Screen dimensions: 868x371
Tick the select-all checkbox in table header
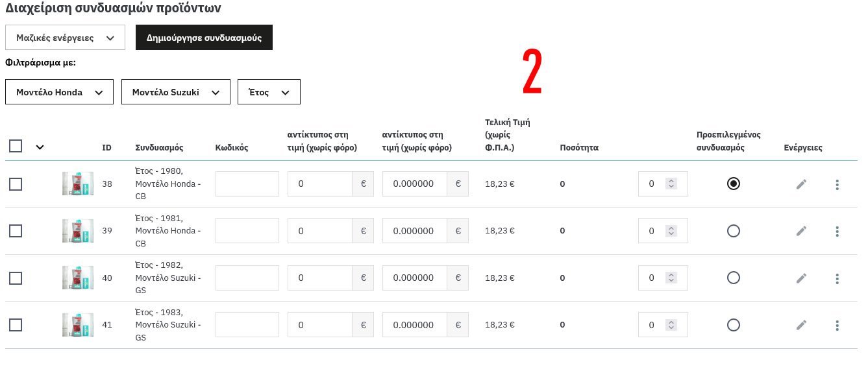tap(16, 147)
